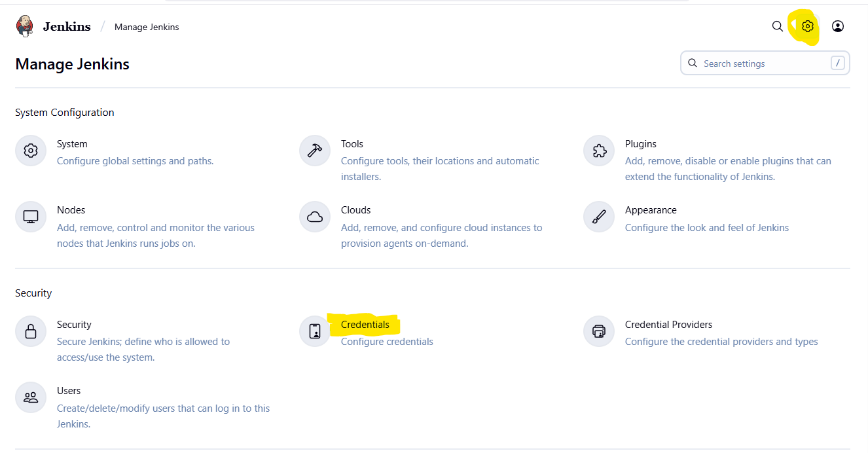Open the Credentials badge icon

coord(315,331)
